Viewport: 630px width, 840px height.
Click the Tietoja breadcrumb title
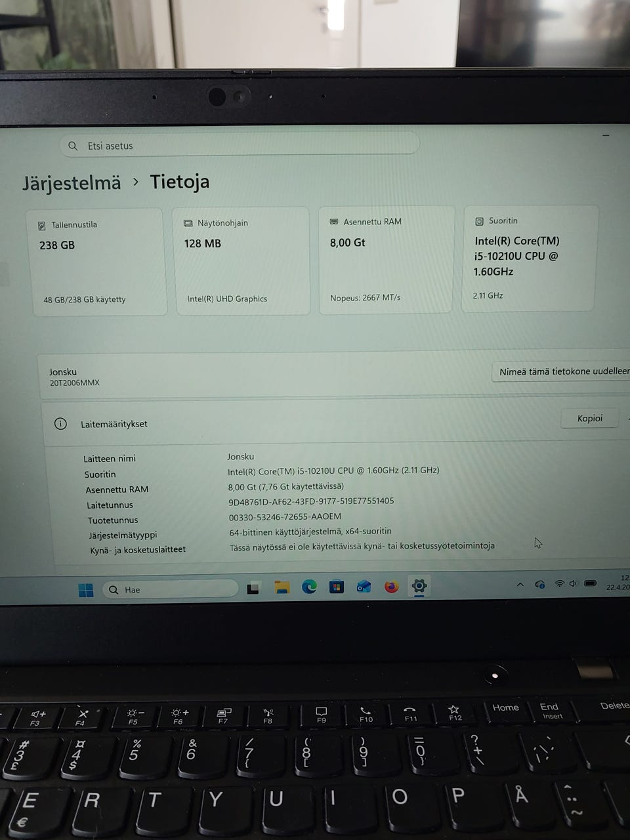point(180,182)
